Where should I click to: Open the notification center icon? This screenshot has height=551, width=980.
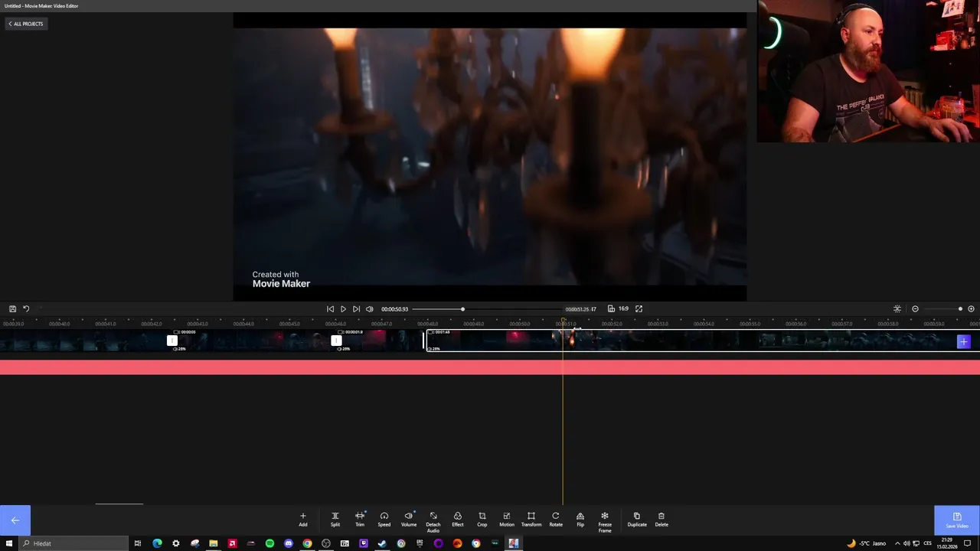(x=967, y=543)
